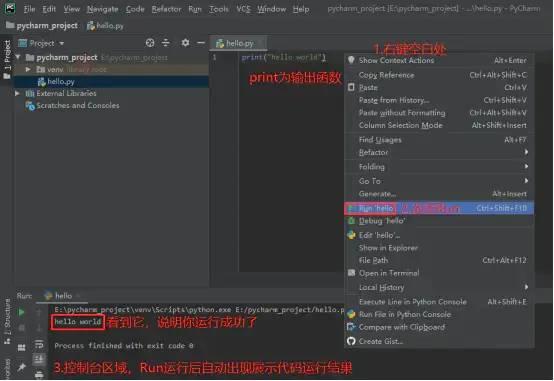Click the Scratches and Consoles icon
This screenshot has height=381, width=554.
click(x=30, y=105)
